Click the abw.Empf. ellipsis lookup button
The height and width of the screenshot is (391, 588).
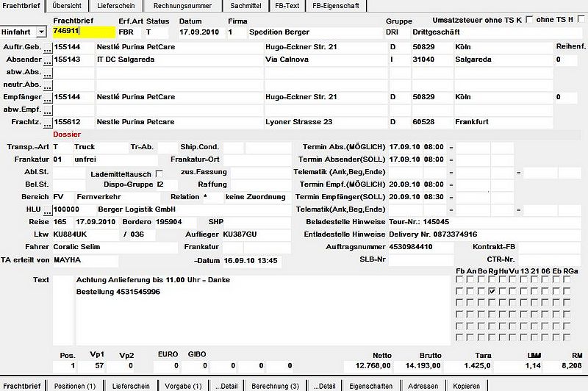[x=48, y=110]
